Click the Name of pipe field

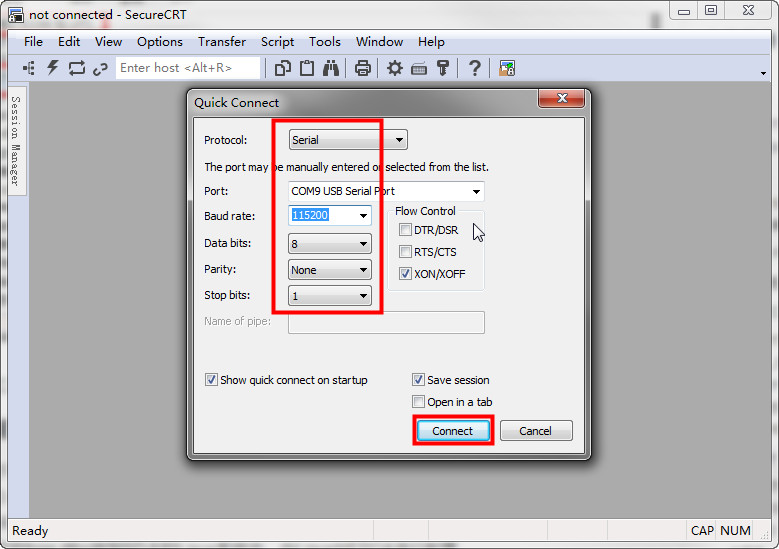pyautogui.click(x=386, y=322)
